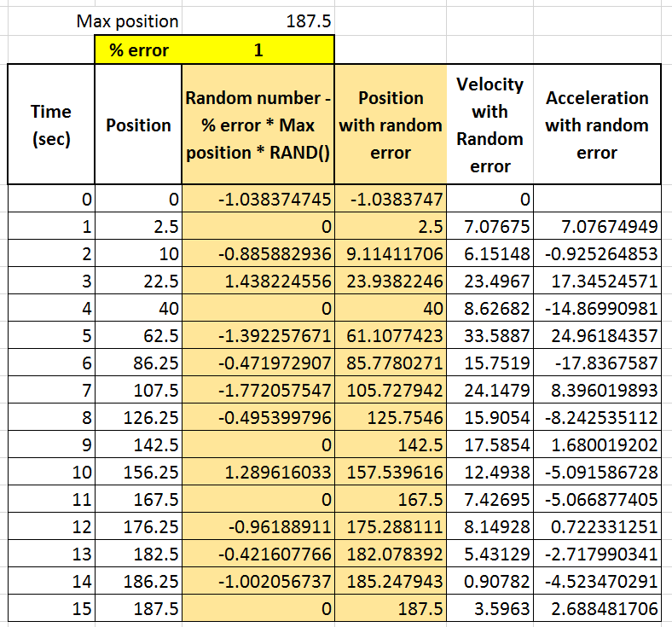Viewport: 672px width, 627px height.
Task: Select the 'Random number - % error' header cell
Action: [258, 125]
